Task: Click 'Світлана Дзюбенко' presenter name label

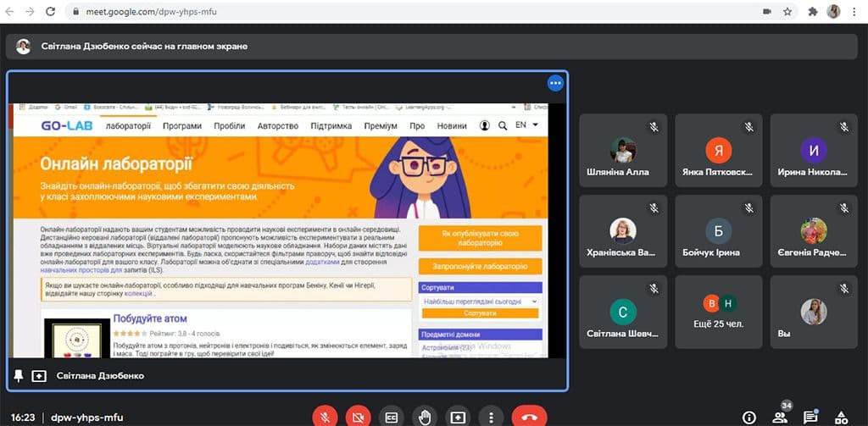Action: coord(100,376)
